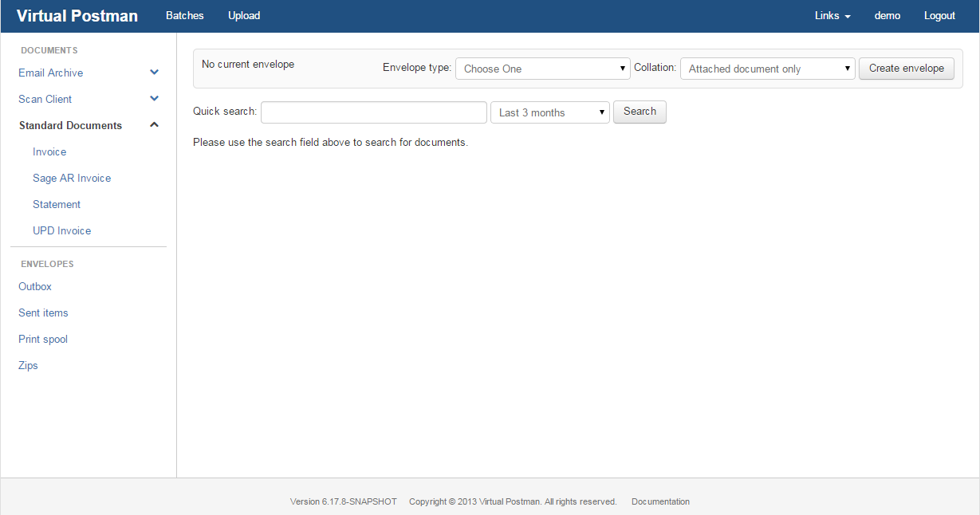This screenshot has height=515, width=980.
Task: Select Invoice under Standard Documents
Action: pos(49,151)
